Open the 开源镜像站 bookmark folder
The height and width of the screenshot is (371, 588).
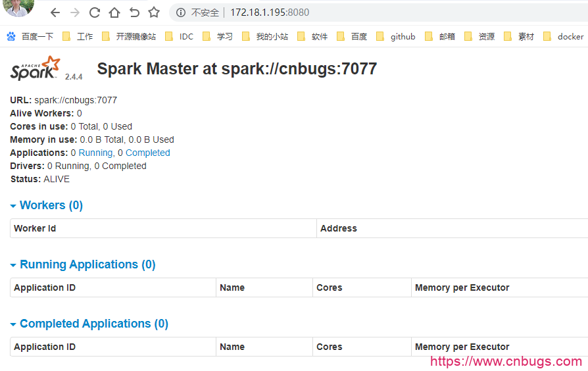[129, 37]
